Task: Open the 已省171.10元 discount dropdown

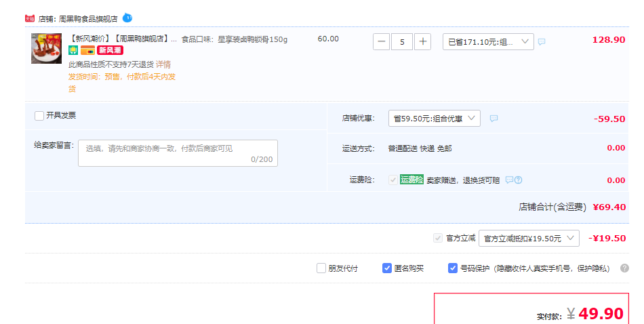Action: [488, 41]
